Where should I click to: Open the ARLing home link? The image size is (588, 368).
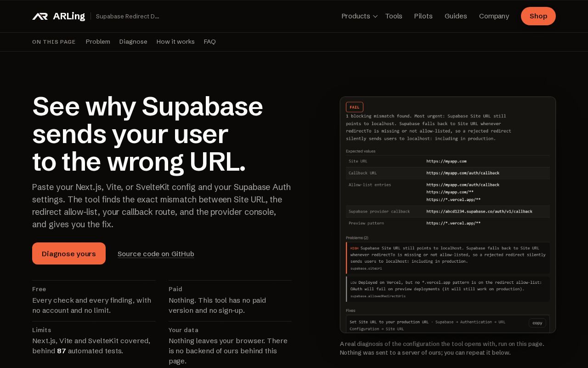(x=58, y=16)
